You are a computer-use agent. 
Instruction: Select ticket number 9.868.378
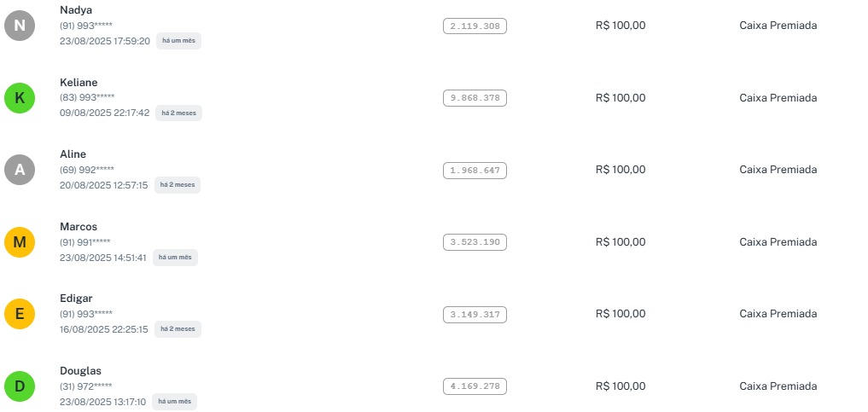point(475,98)
